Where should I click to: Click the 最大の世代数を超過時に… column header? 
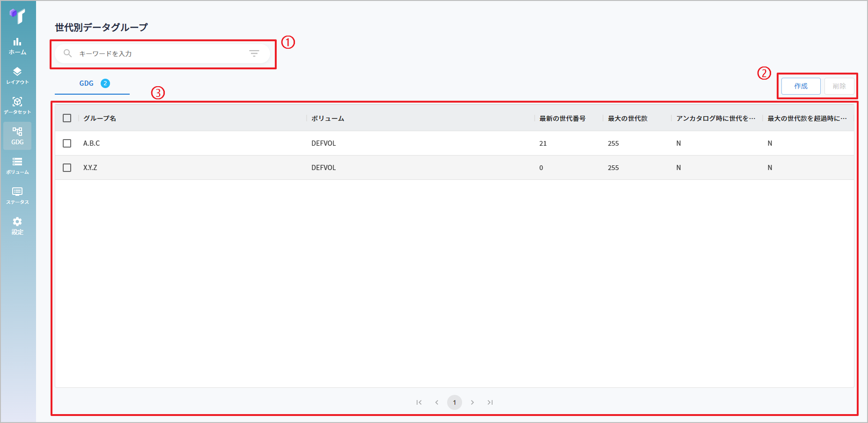click(807, 119)
